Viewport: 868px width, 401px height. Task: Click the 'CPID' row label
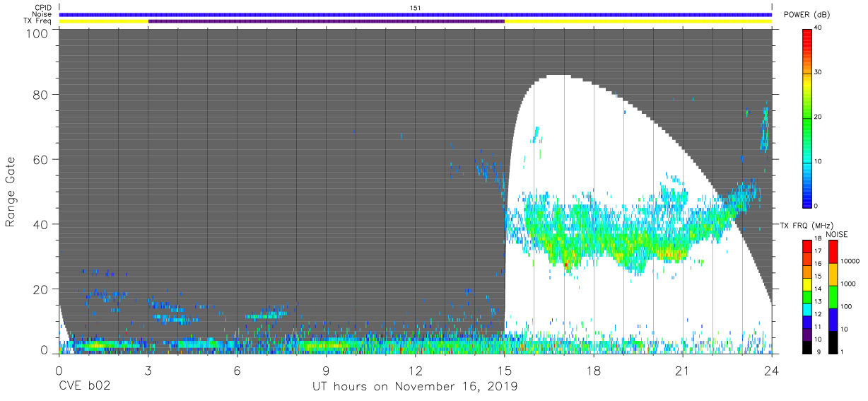pos(42,8)
